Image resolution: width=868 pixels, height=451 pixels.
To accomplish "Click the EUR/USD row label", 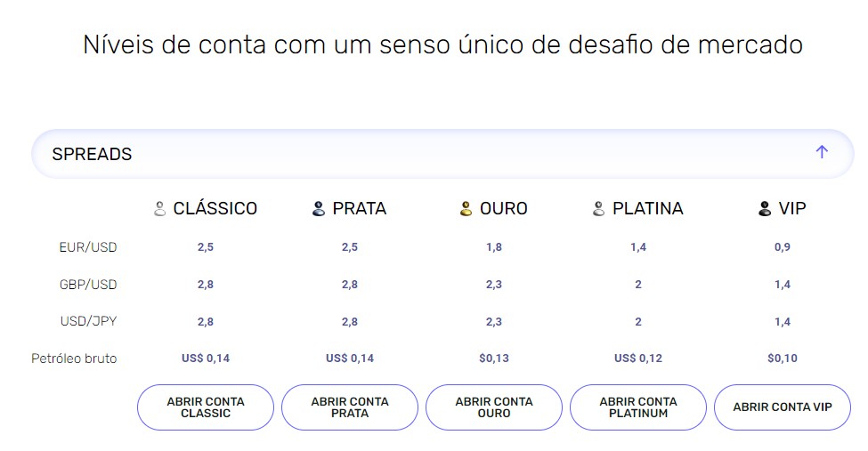I will 88,247.
